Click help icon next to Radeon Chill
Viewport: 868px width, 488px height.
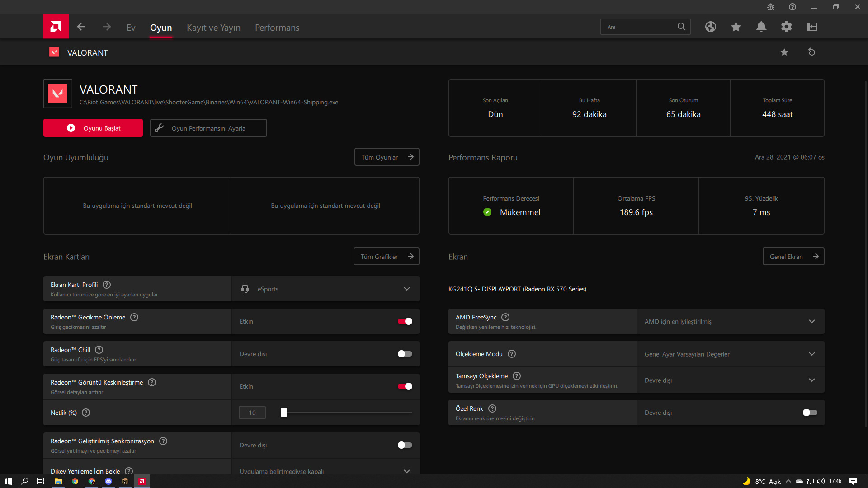(99, 350)
